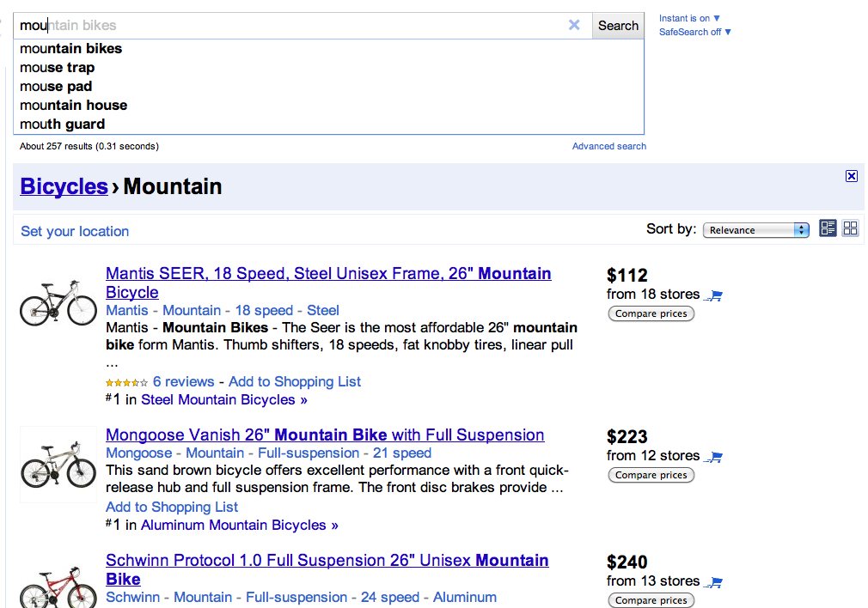The width and height of the screenshot is (868, 608).
Task: Compare prices for the $240 Schwinn bike
Action: 651,600
